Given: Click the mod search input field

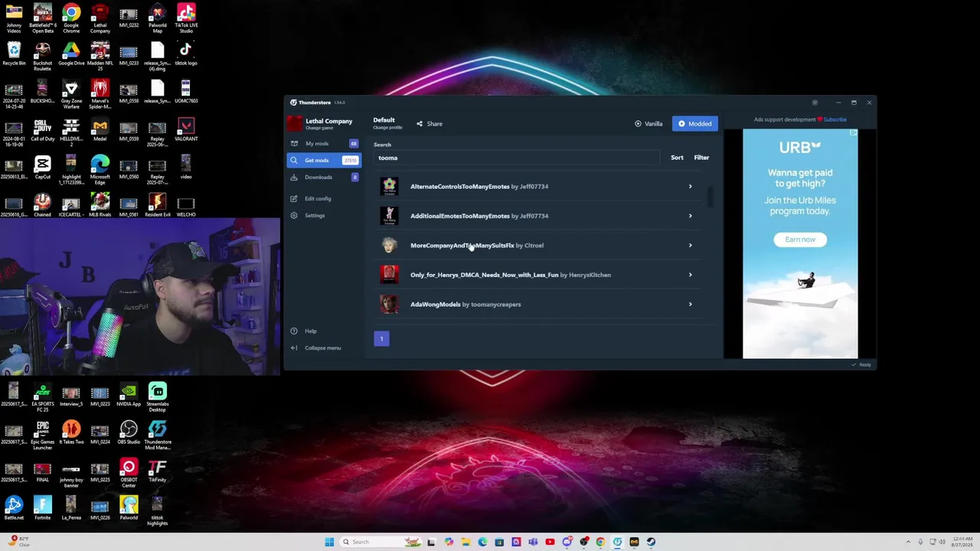Looking at the screenshot, I should pyautogui.click(x=517, y=158).
